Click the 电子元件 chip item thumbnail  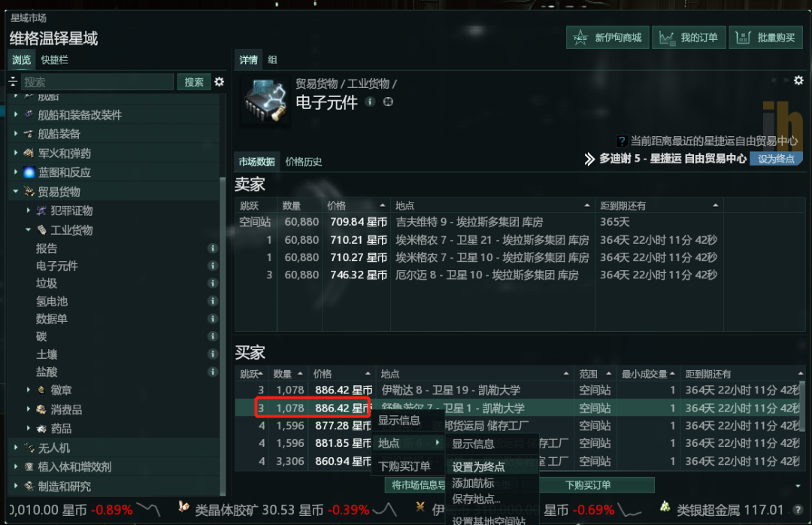(265, 100)
